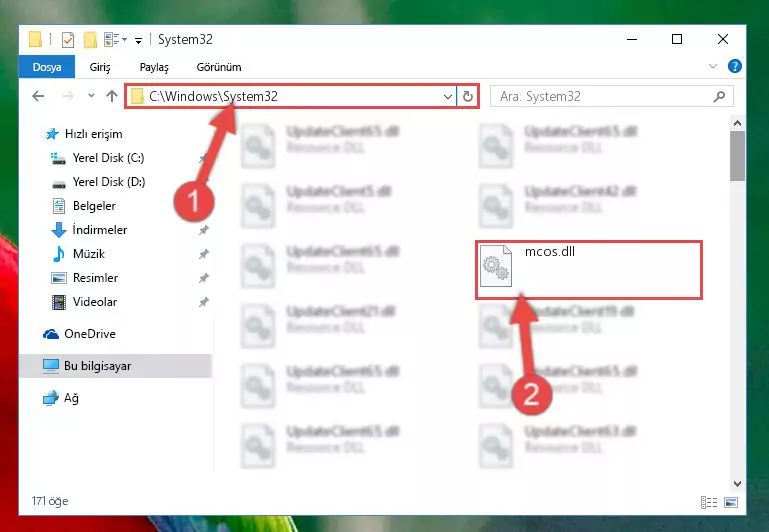Click the Properties checkmark icon in the title bar
769x532 pixels.
tap(68, 40)
